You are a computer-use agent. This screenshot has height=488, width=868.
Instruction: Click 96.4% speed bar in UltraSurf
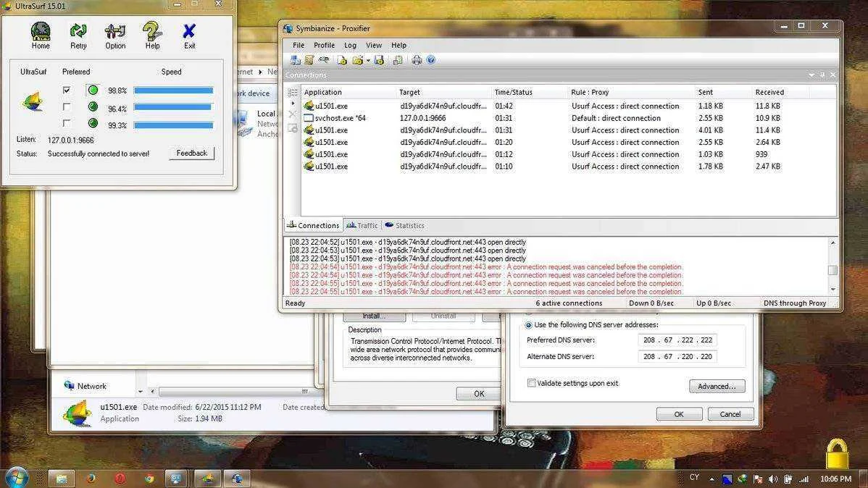pos(172,107)
